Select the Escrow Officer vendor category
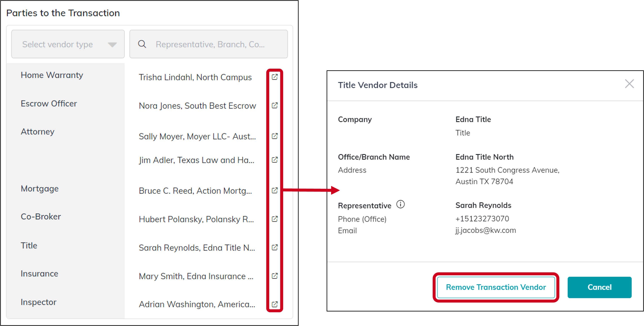 coord(49,104)
